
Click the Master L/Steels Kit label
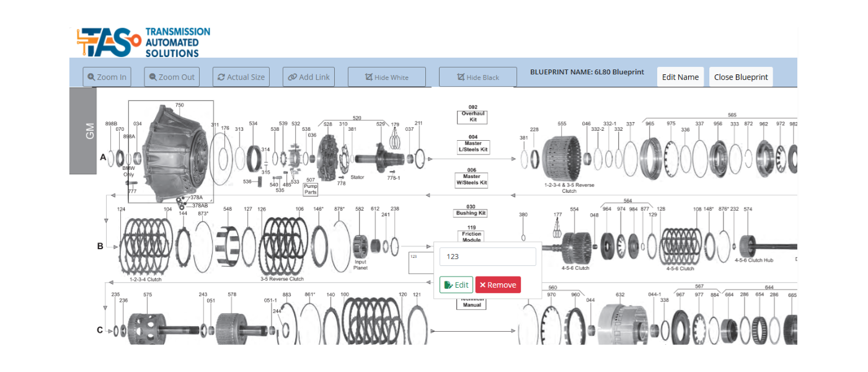tap(472, 147)
